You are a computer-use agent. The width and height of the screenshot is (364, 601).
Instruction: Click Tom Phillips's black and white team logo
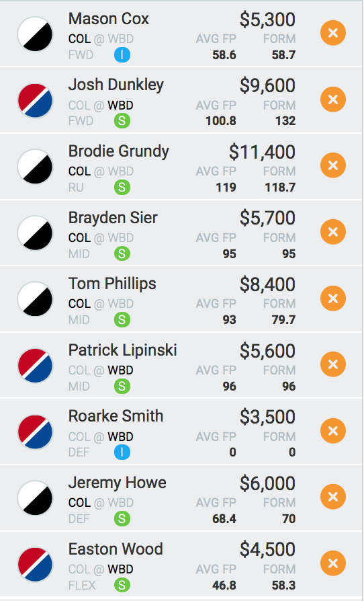coord(35,299)
